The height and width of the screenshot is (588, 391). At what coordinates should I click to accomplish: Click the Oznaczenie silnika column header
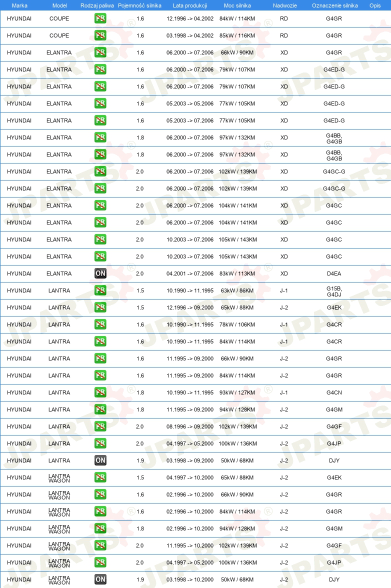pos(335,5)
